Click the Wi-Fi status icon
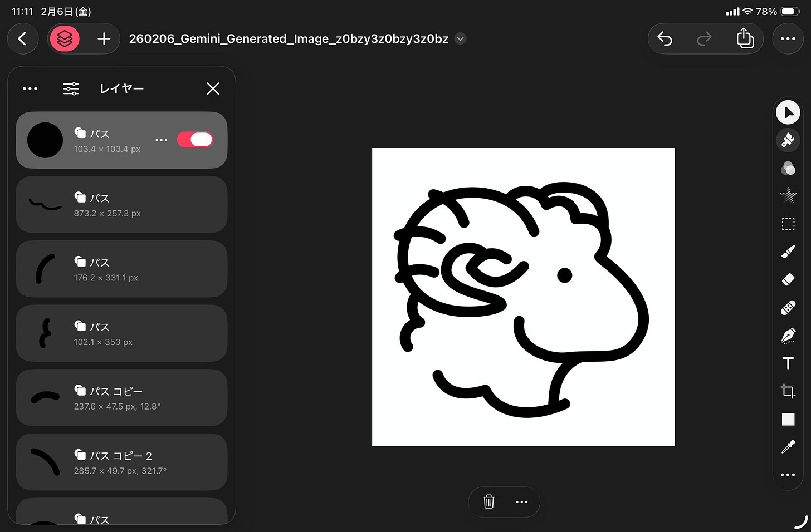 click(748, 11)
